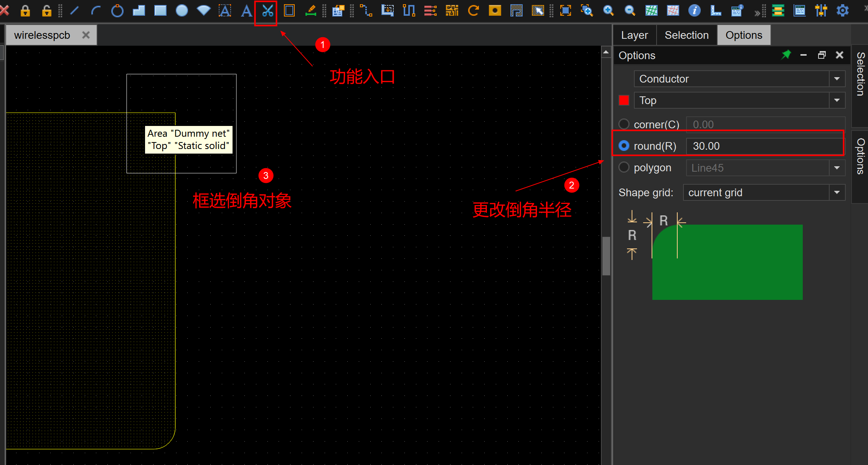The height and width of the screenshot is (465, 868).
Task: Click the zoom out magnifier icon
Action: pos(630,11)
